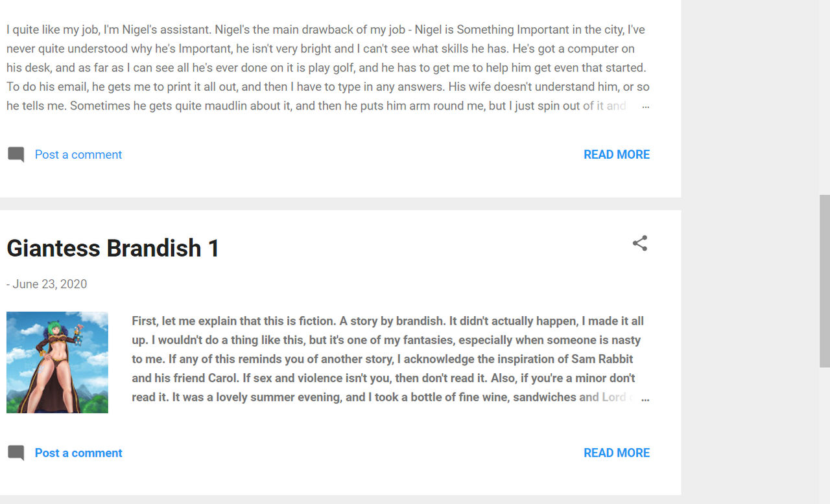Click ellipsis ending the Giantess Brandish excerpt
830x504 pixels.
pos(645,397)
